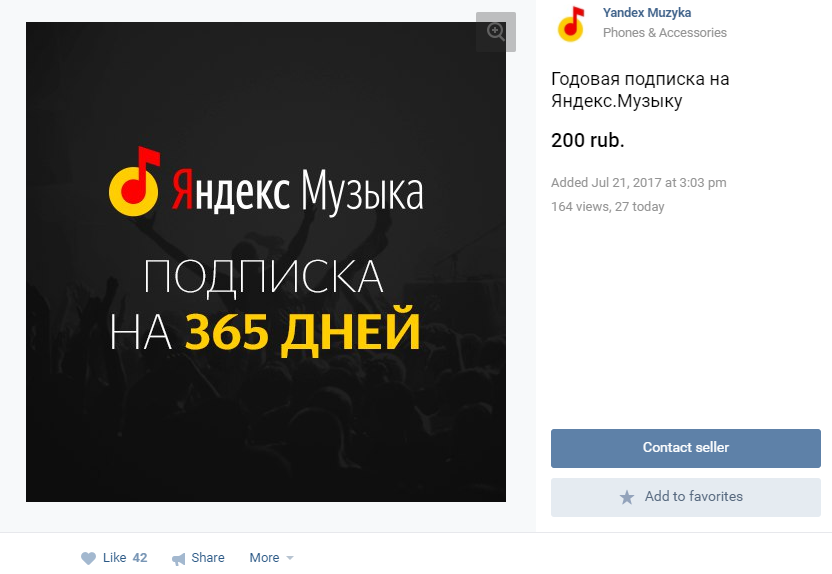Click the product title Годовая подписка
This screenshot has height=574, width=832.
click(x=640, y=90)
